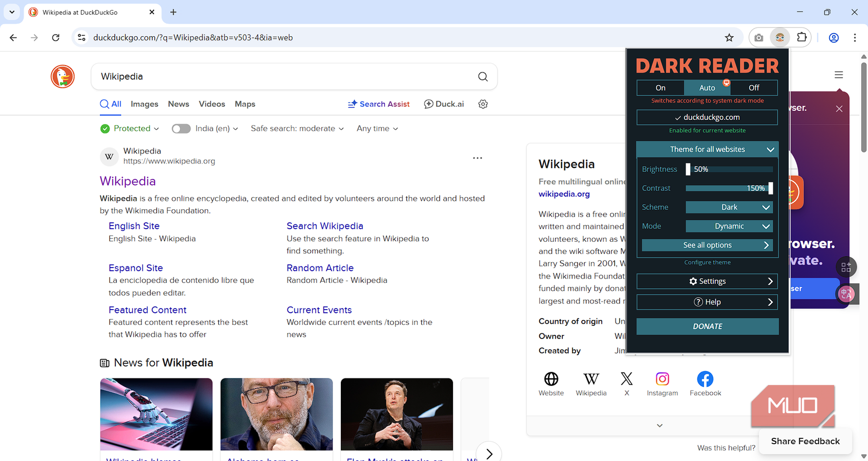Open the Dark Reader extension icon in toolbar
The image size is (868, 461).
(x=780, y=37)
